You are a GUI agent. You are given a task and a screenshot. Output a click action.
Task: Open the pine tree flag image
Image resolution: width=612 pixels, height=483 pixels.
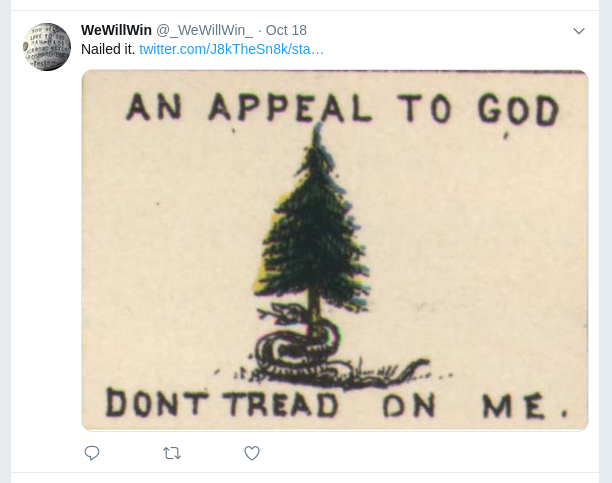tap(335, 250)
